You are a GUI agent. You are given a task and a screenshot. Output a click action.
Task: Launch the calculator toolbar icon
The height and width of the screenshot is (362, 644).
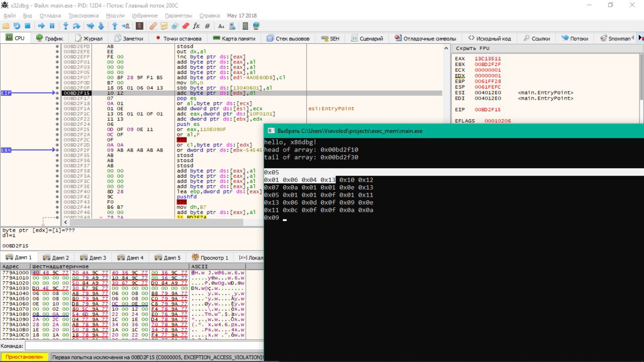[246, 26]
